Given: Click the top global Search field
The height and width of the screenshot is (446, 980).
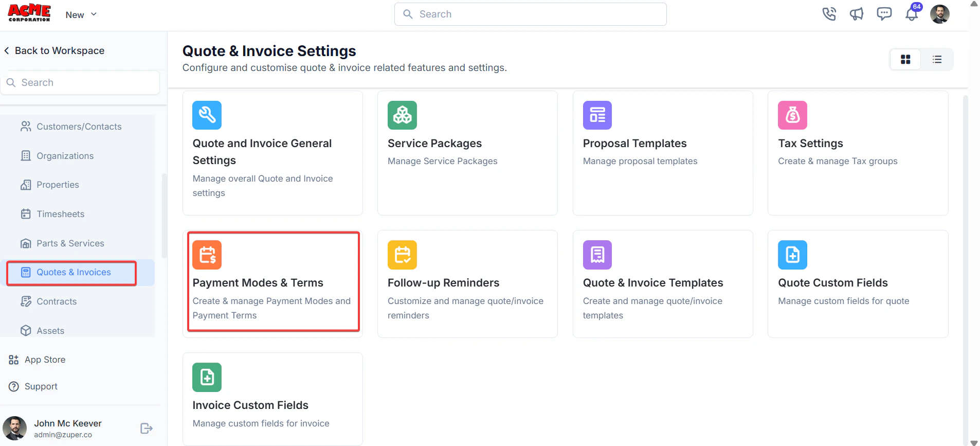Looking at the screenshot, I should click(530, 14).
